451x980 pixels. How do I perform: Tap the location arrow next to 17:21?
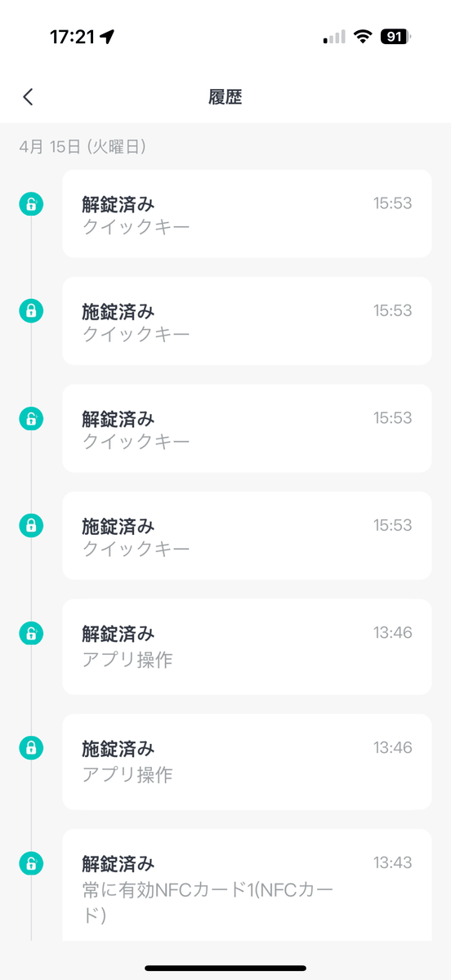tap(107, 37)
